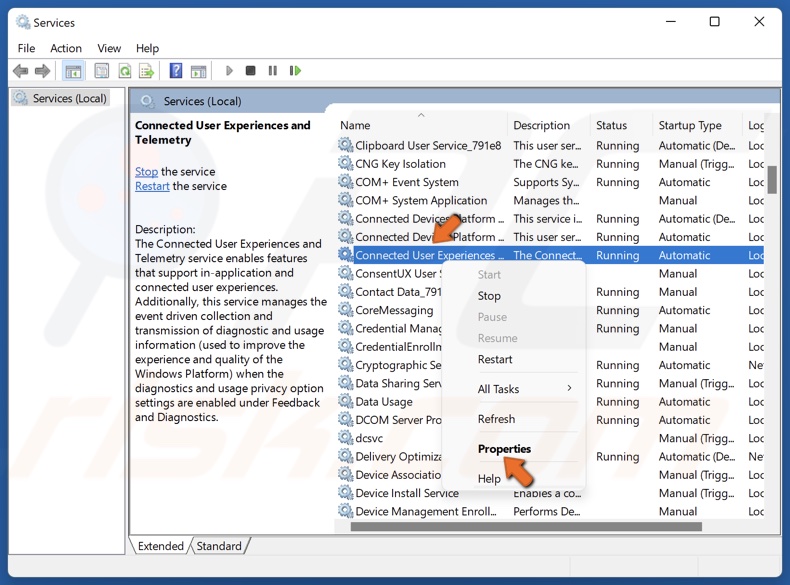Click the Restart Service toolbar icon
This screenshot has height=585, width=790.
(x=295, y=71)
